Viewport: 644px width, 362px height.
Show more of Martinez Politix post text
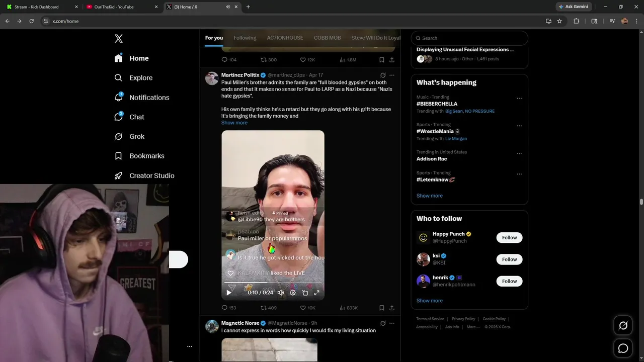coord(234,123)
